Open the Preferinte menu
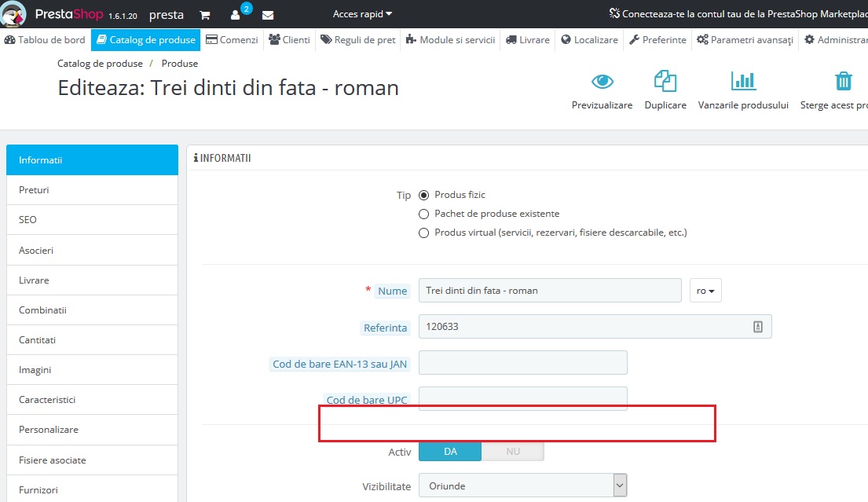This screenshot has height=502, width=868. point(658,40)
